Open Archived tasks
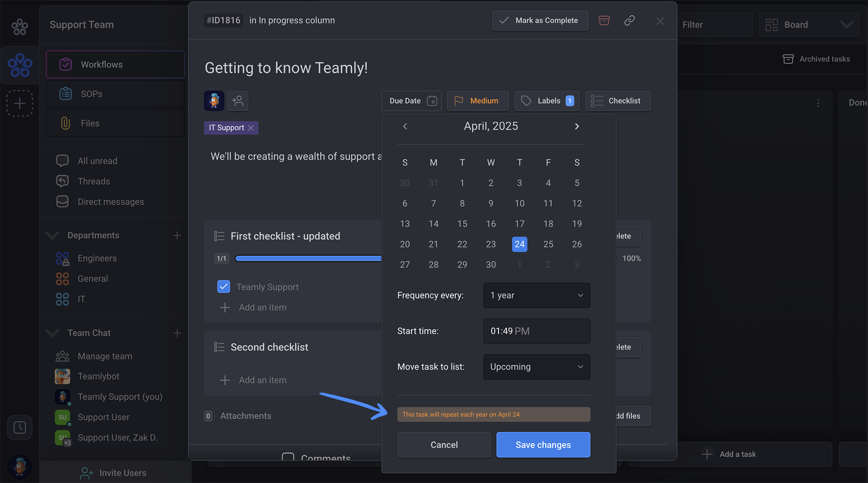Screen dimensions: 868x483 click(x=816, y=59)
